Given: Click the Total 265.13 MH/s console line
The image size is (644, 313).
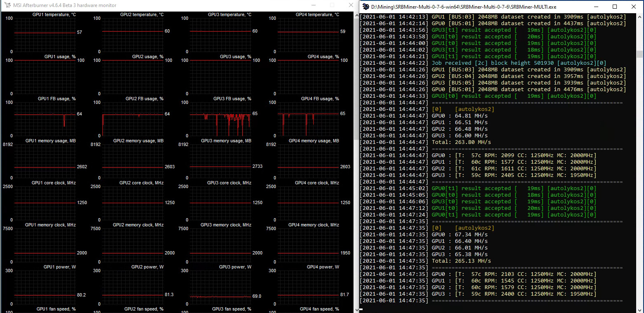Looking at the screenshot, I should click(461, 261).
